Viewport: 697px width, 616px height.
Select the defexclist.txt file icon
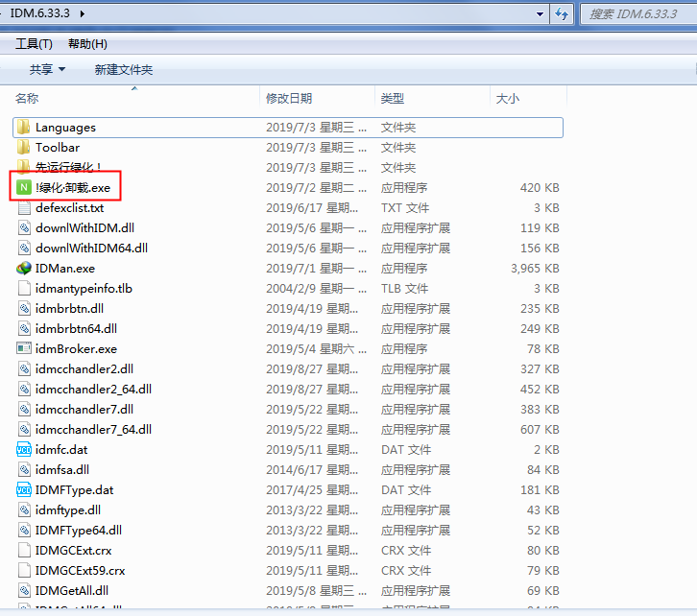24,208
